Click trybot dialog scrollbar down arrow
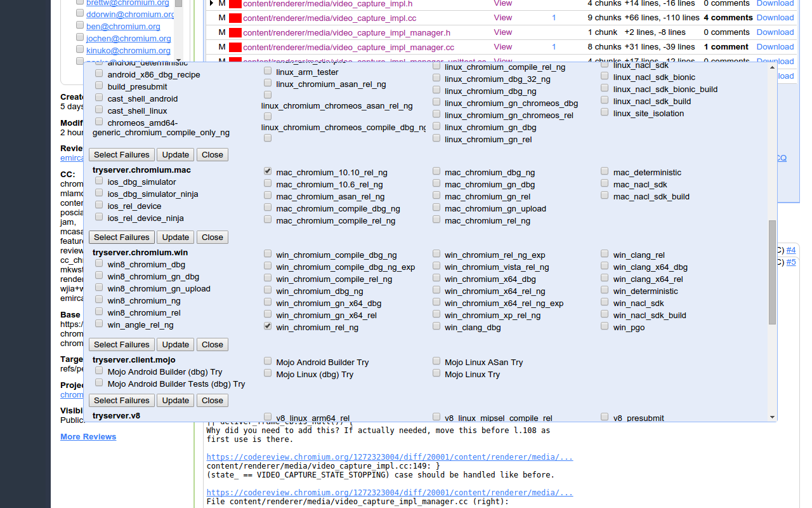 click(772, 417)
